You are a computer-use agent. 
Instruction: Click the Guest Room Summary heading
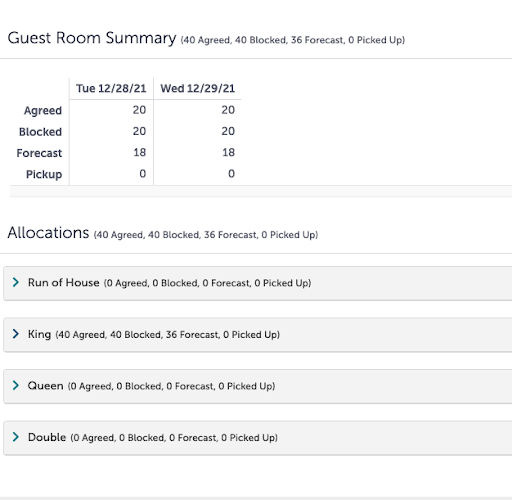[x=92, y=38]
